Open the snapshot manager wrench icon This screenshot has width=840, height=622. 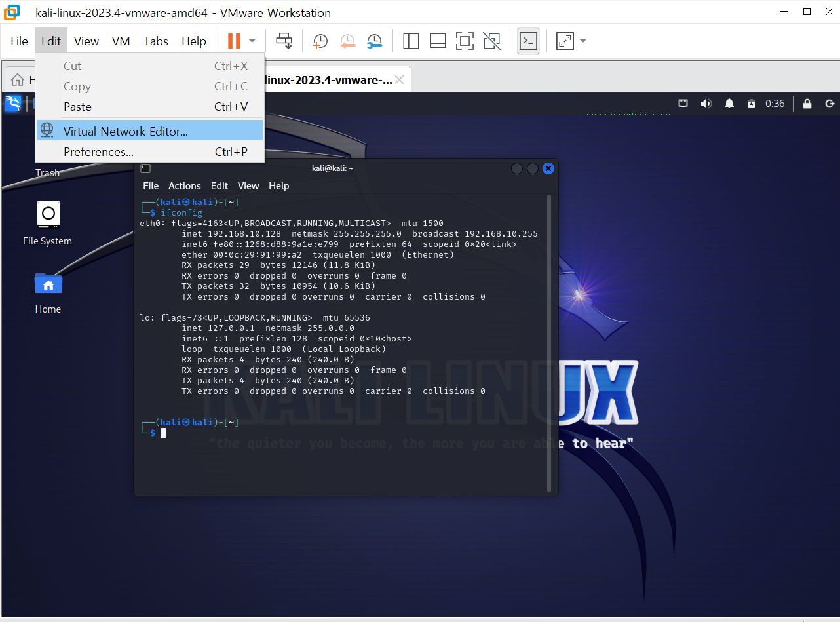tap(374, 41)
